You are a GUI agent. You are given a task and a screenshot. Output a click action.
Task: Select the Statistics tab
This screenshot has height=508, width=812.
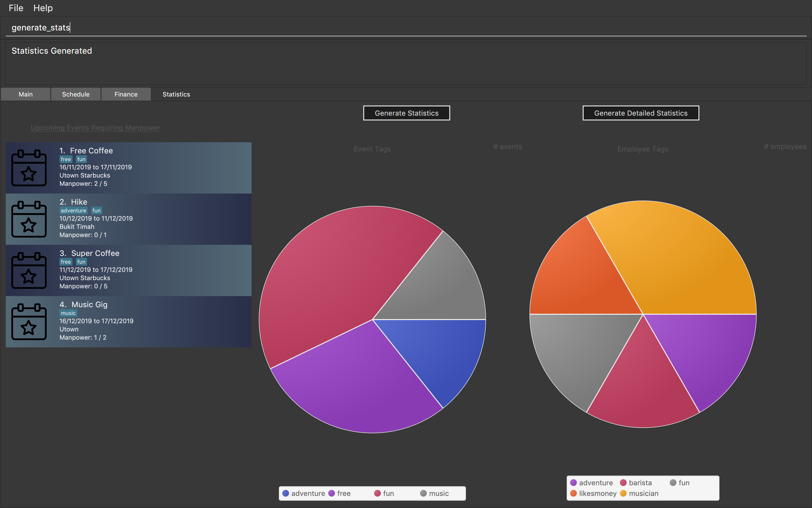tap(176, 94)
